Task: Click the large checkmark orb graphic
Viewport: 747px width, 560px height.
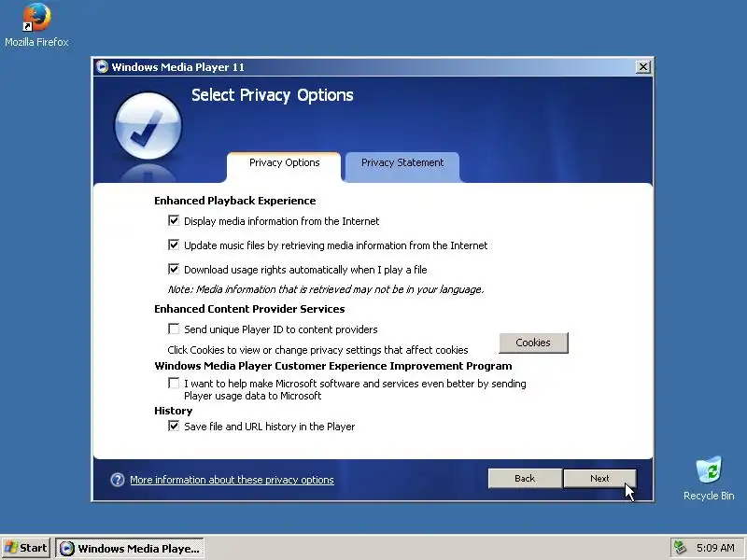Action: click(x=148, y=126)
